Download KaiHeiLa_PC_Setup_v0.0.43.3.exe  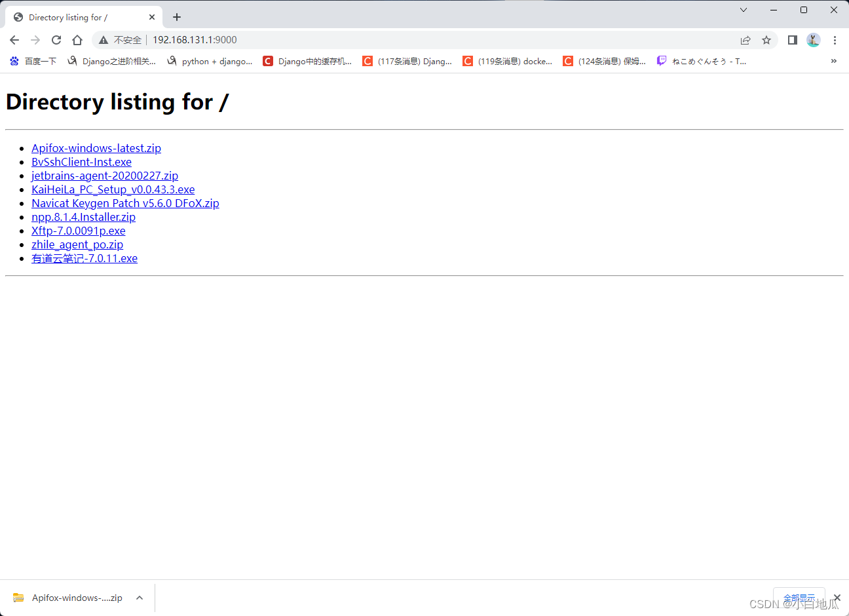[113, 189]
